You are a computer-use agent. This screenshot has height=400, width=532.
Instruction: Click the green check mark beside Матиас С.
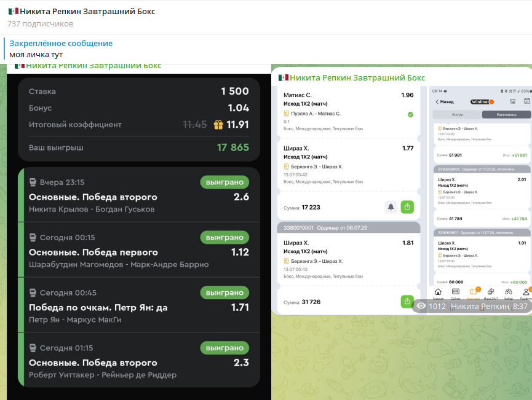[x=410, y=114]
